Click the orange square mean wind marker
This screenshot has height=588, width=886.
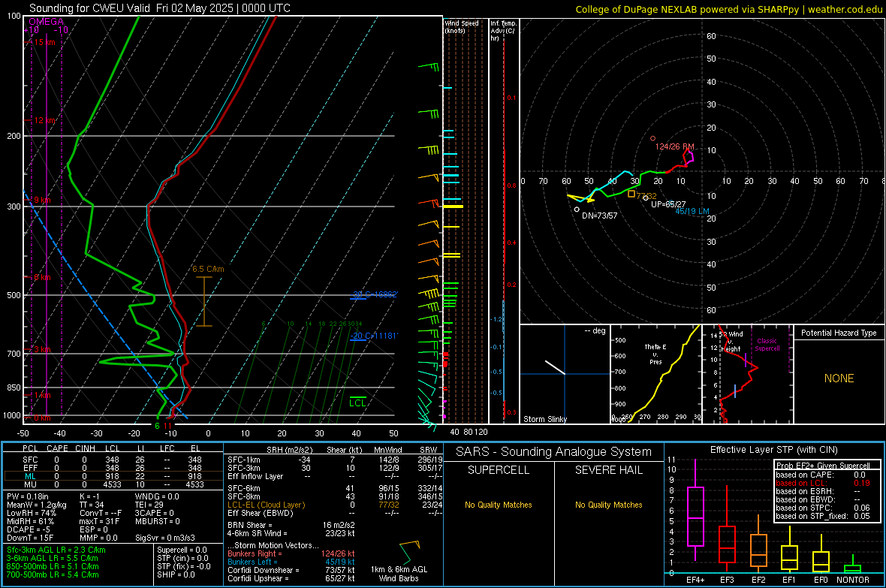pos(631,194)
